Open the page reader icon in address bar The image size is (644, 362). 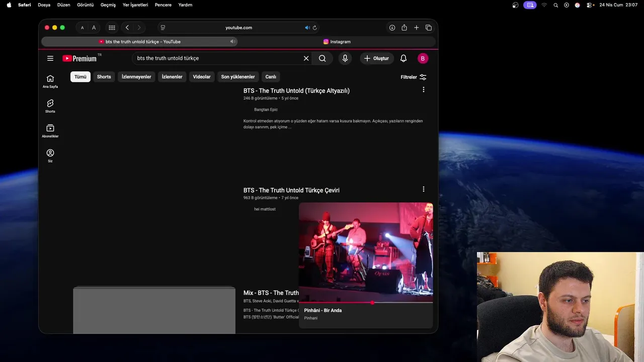point(163,28)
